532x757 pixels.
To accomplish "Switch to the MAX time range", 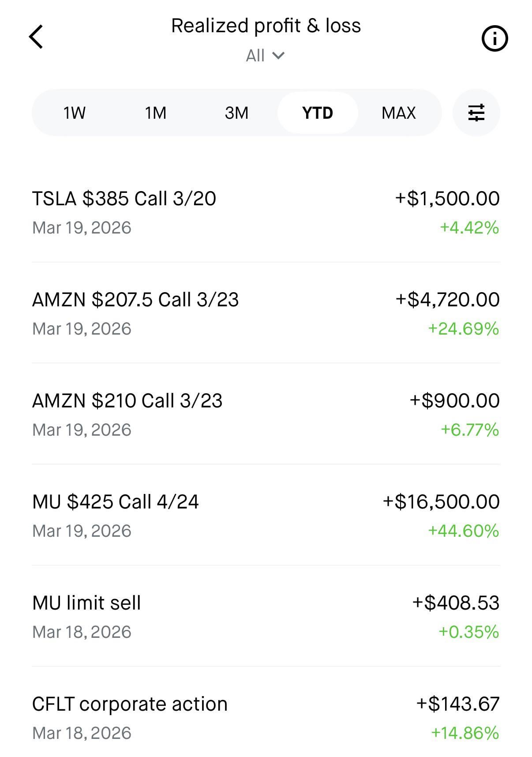I will pyautogui.click(x=398, y=113).
